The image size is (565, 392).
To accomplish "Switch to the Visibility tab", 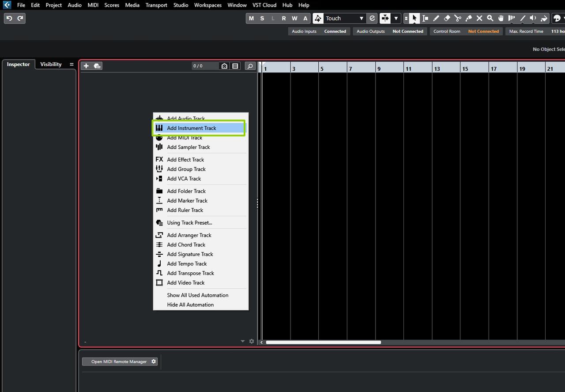I will [x=51, y=64].
